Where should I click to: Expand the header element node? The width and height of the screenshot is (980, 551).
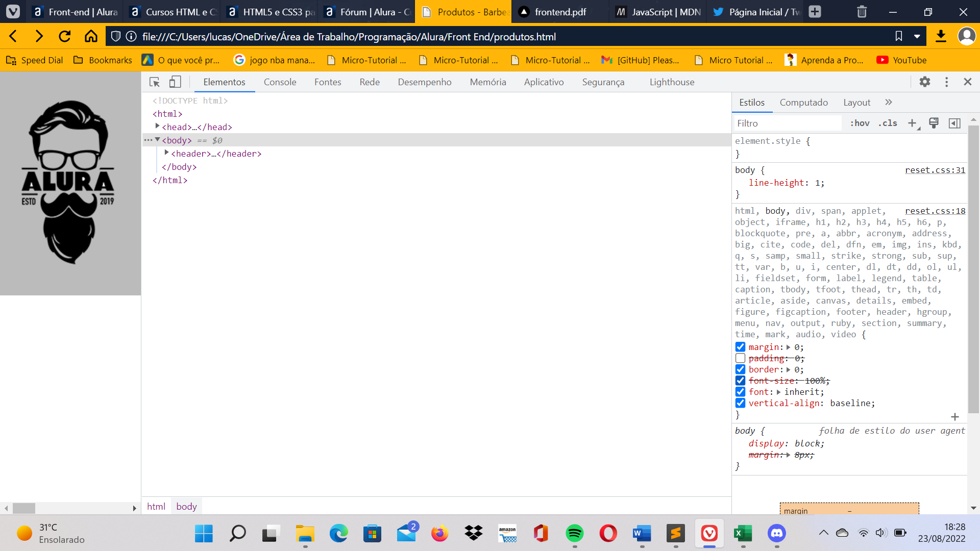click(166, 153)
